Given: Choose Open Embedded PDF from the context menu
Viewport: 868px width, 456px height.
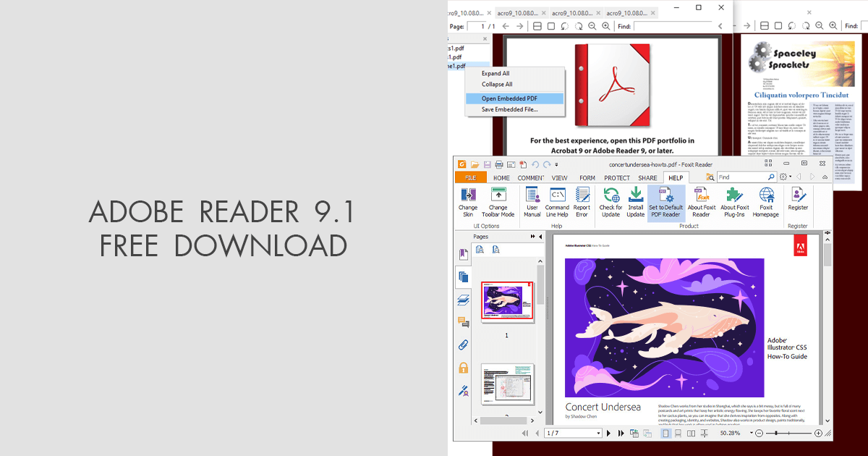Looking at the screenshot, I should click(x=511, y=98).
